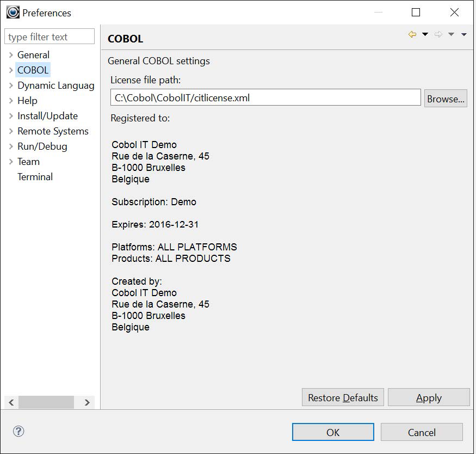This screenshot has height=454, width=476.
Task: Select Remote Systems preference category
Action: click(x=53, y=131)
